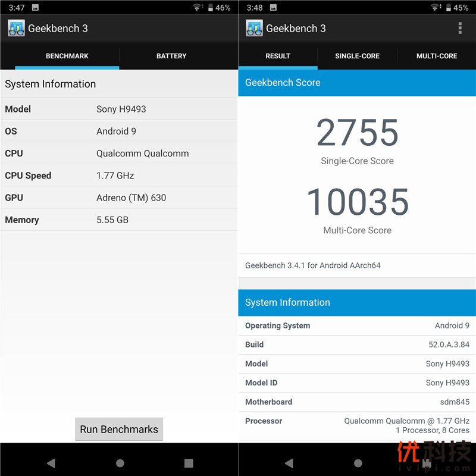The image size is (476, 476).
Task: Tap the Geekbench 3 app icon on left screen
Action: point(16,28)
